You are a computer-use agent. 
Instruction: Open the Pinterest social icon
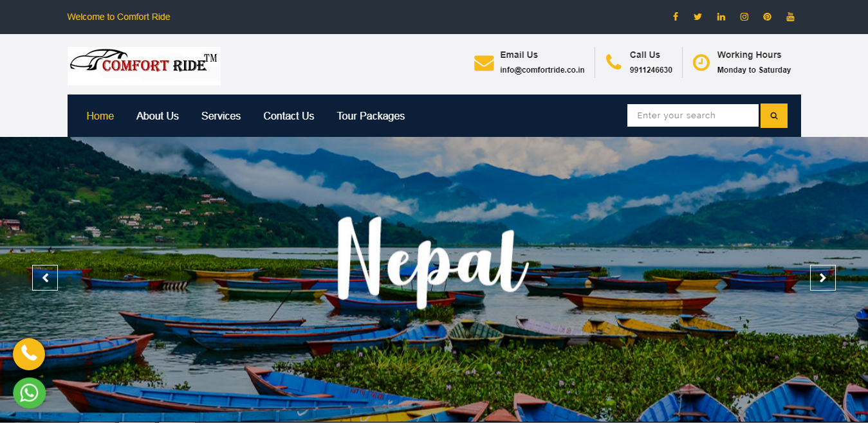pos(767,17)
